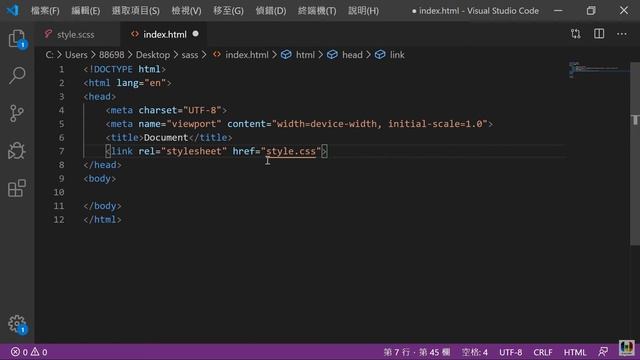Image resolution: width=640 pixels, height=360 pixels.
Task: Open the 移至(G) menu
Action: [x=228, y=11]
